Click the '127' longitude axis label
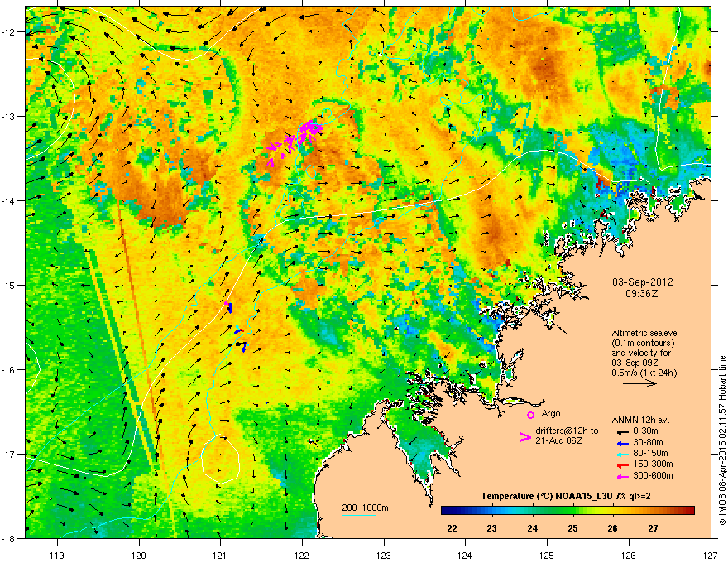 [x=711, y=555]
